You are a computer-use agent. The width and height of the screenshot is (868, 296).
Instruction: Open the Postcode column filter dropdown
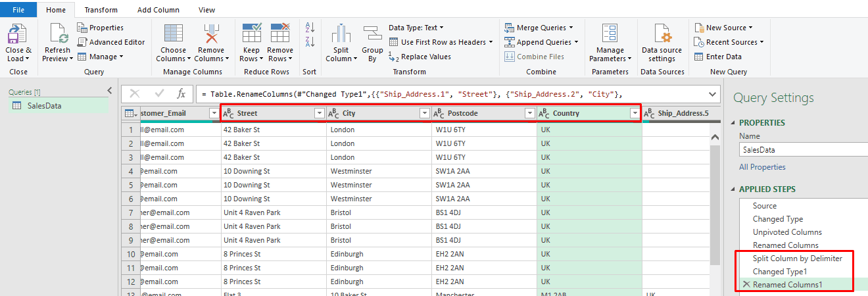(x=530, y=113)
